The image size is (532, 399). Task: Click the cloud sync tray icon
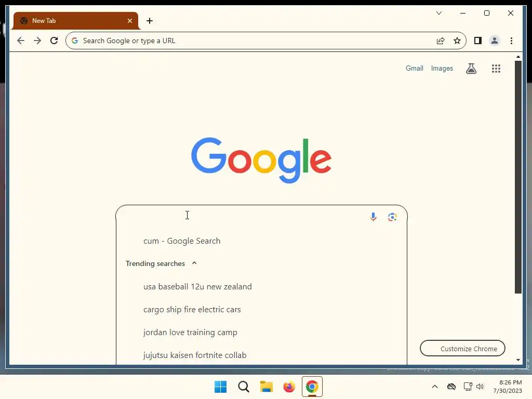(451, 387)
